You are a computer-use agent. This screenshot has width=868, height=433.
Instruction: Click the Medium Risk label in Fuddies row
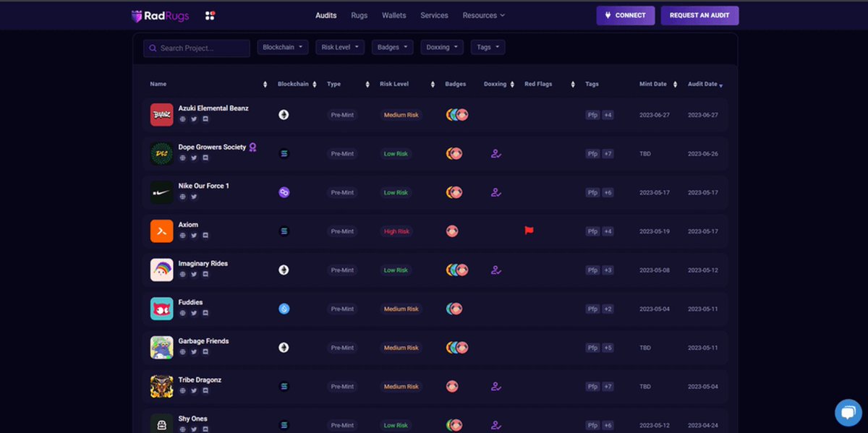401,309
